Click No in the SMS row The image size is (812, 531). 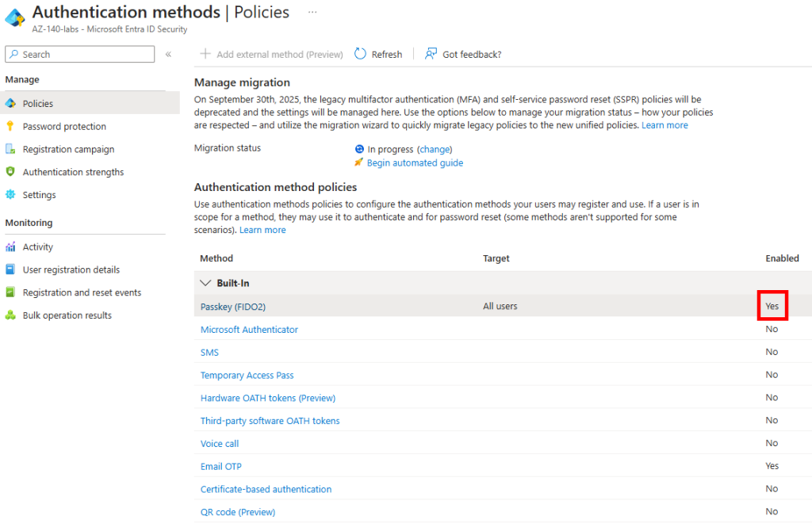772,351
